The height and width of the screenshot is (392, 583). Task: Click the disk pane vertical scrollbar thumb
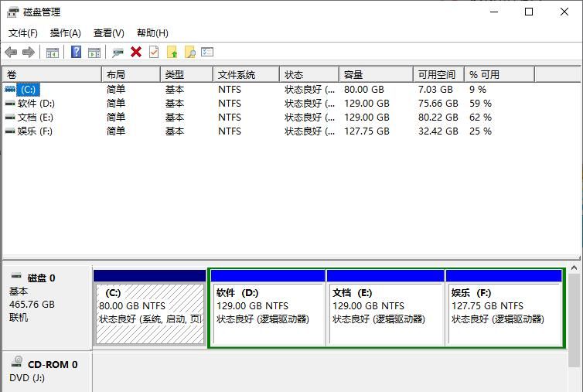[x=574, y=320]
